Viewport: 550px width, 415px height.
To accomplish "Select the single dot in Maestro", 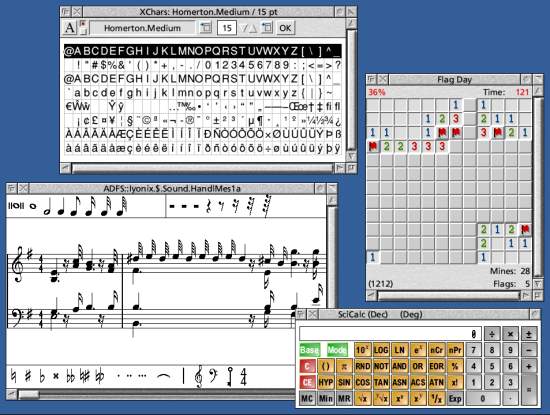I will tap(119, 376).
